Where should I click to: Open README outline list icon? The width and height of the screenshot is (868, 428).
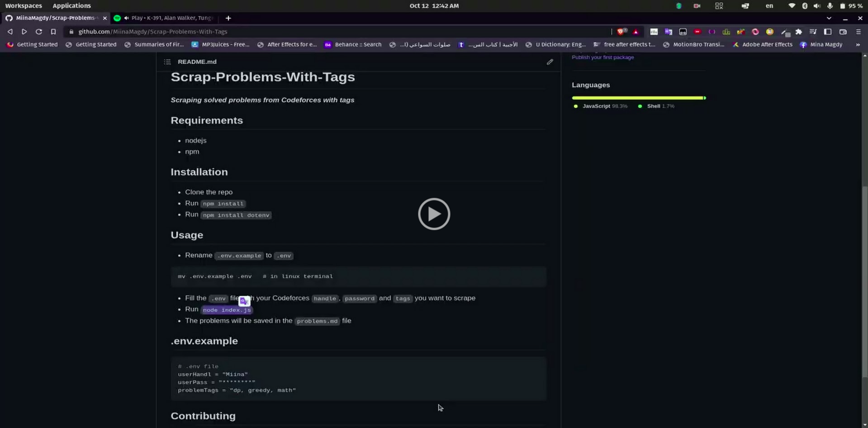point(167,62)
